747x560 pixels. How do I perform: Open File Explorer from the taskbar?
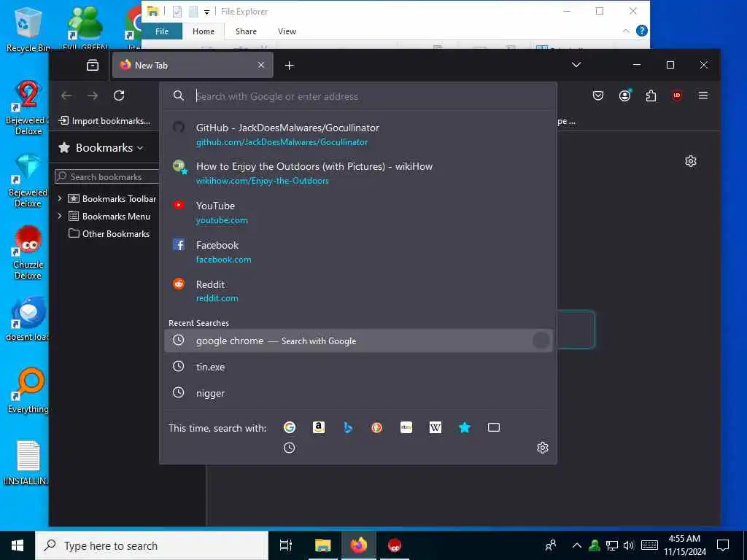pos(322,545)
